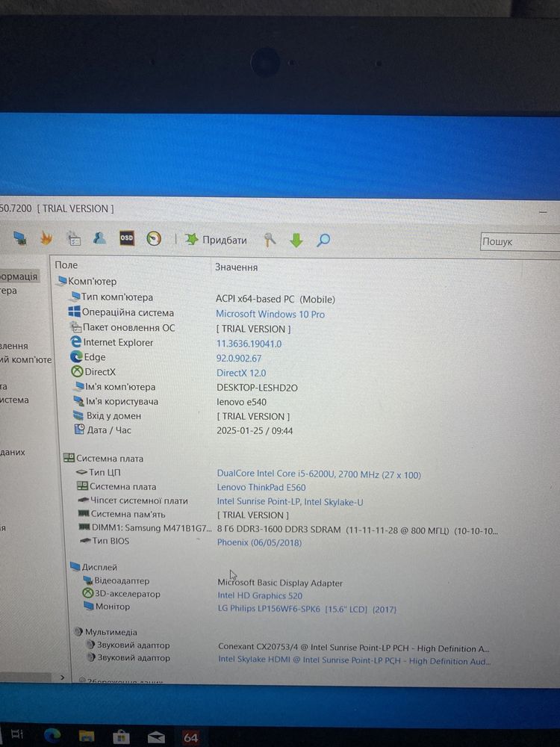
Task: Select the Системна плата group header
Action: 103,459
